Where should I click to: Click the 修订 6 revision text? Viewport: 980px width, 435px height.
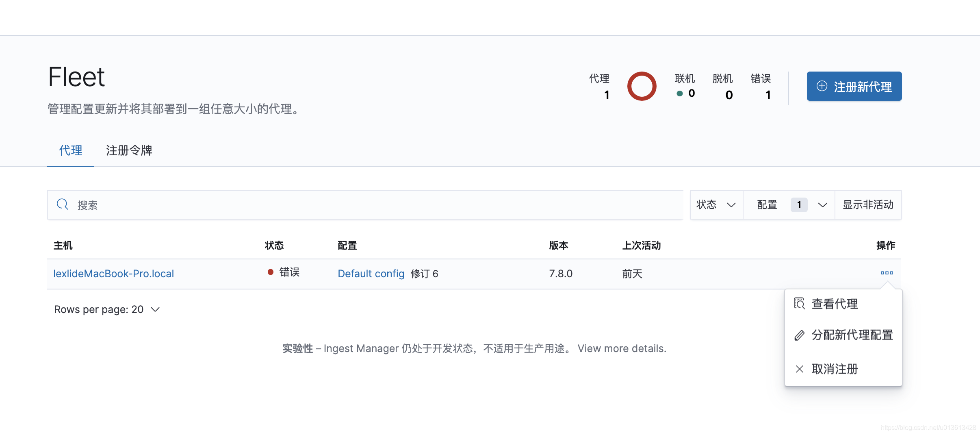pyautogui.click(x=424, y=274)
